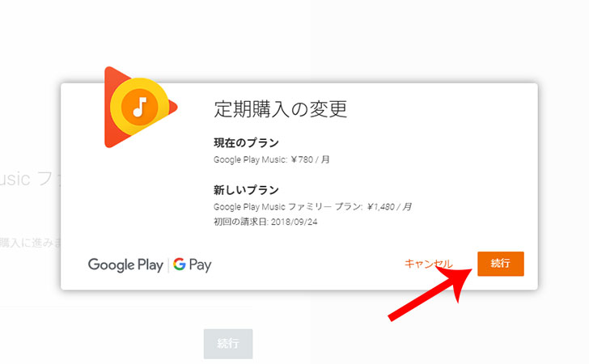Image resolution: width=589 pixels, height=364 pixels.
Task: Click the grayed-out 続行 button behind the dialog
Action: pyautogui.click(x=228, y=343)
